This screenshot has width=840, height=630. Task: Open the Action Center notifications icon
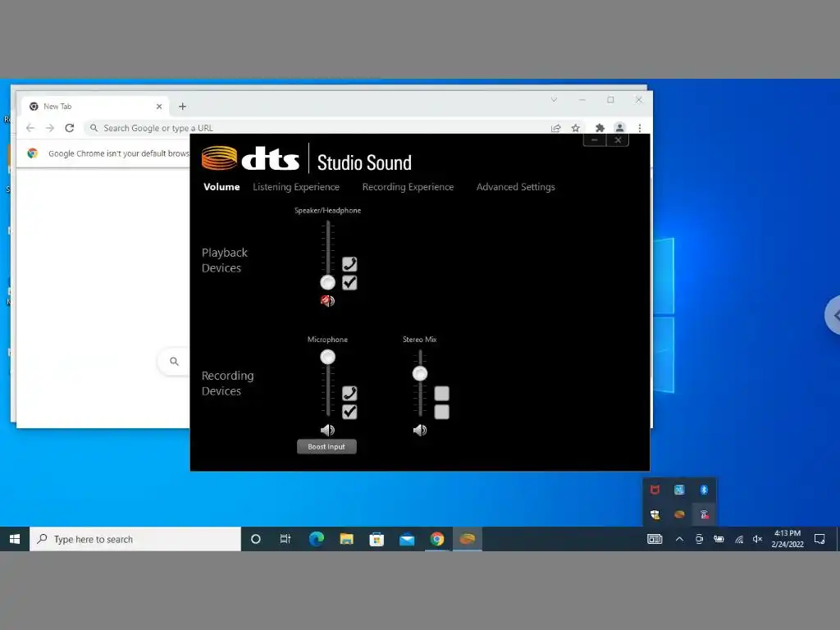[x=819, y=539]
